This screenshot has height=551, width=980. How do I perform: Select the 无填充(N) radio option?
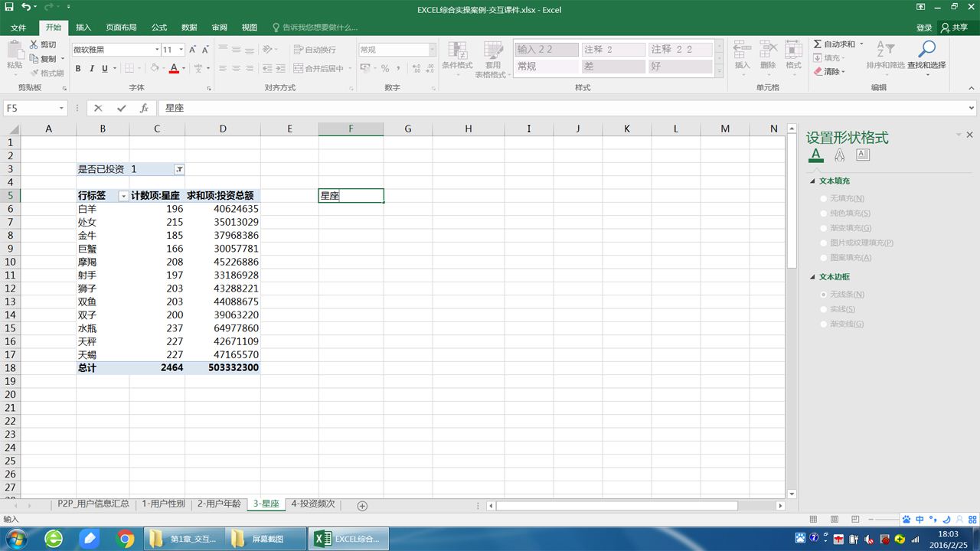824,198
